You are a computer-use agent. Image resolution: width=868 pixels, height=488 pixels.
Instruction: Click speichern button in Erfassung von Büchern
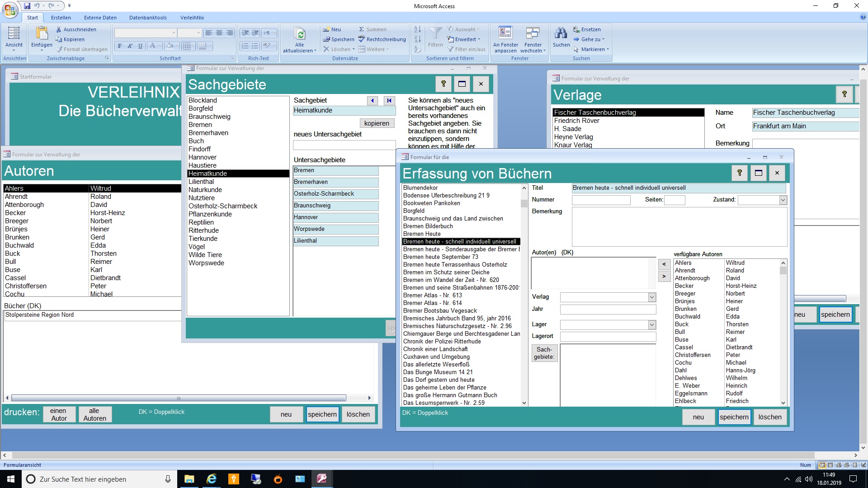click(x=734, y=417)
